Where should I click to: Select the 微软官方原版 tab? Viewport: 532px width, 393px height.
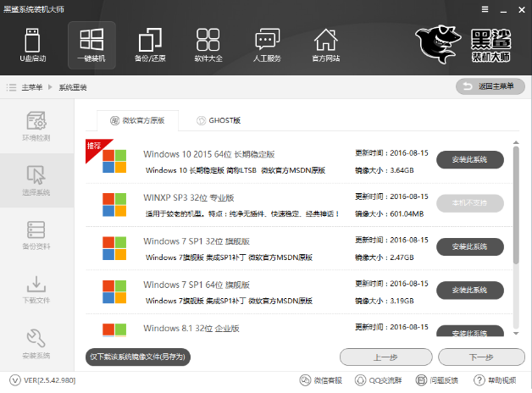(137, 121)
